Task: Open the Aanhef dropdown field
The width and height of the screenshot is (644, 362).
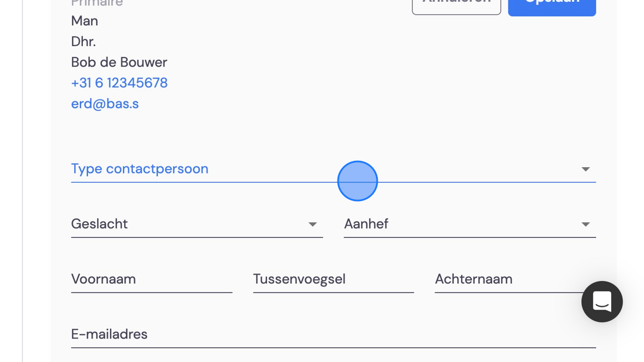Action: click(469, 224)
